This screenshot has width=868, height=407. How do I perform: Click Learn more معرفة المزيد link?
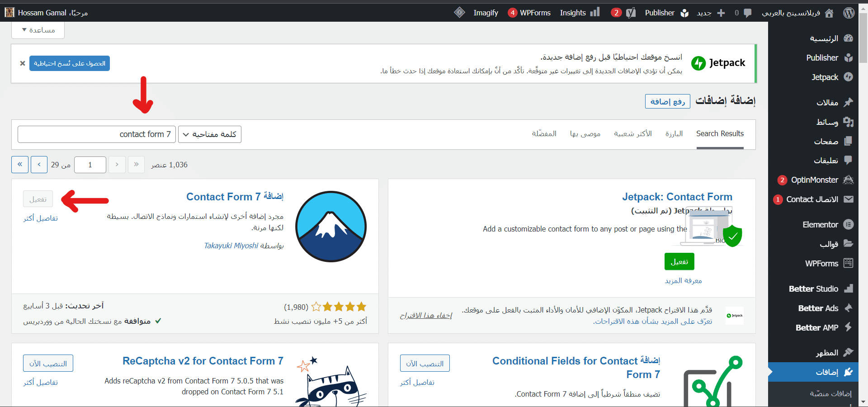pos(683,281)
